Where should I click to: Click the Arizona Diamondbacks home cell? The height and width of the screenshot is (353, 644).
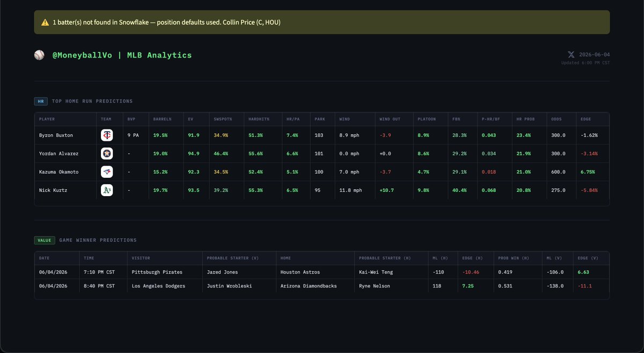tap(309, 286)
